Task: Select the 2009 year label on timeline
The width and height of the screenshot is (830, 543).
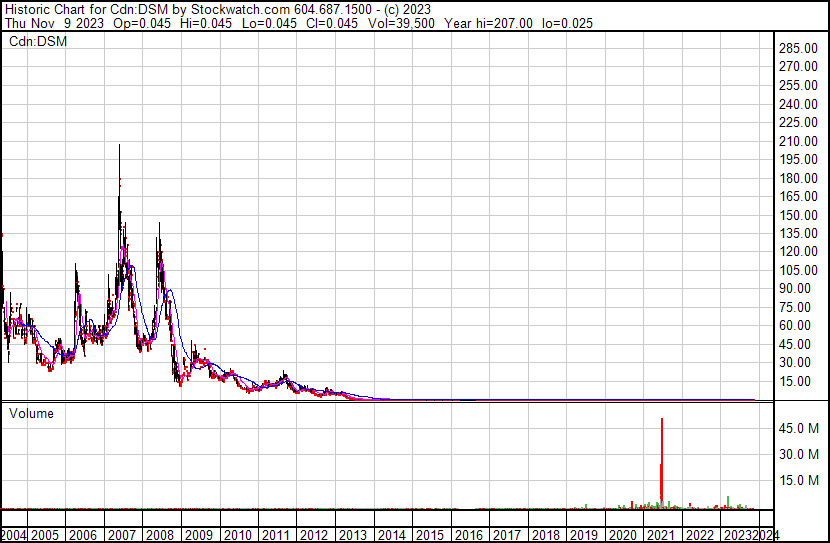Action: tap(199, 535)
